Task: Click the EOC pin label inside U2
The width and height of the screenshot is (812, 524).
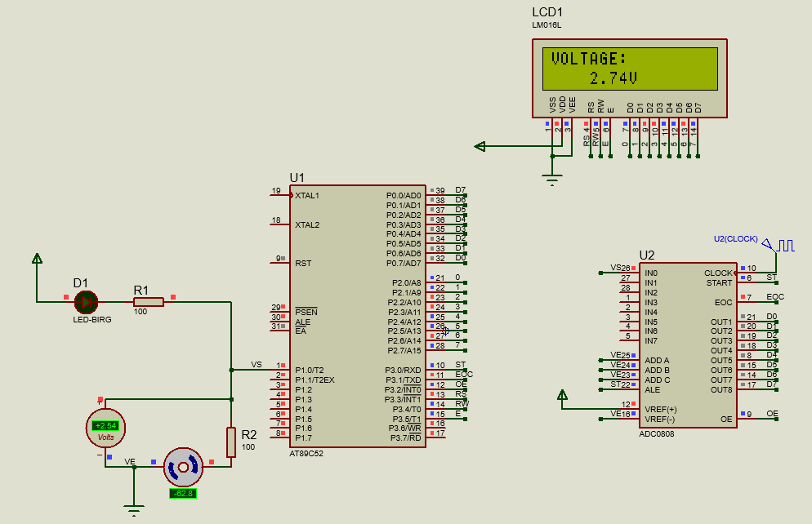Action: [724, 303]
